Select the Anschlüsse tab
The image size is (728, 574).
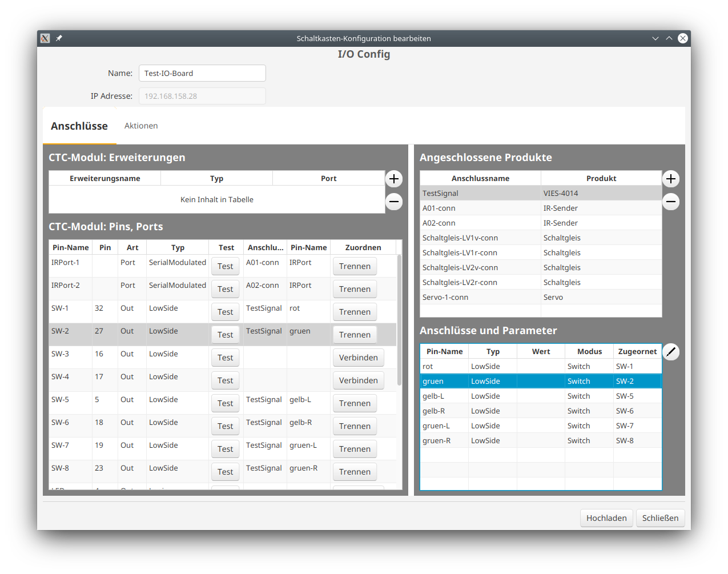click(79, 126)
